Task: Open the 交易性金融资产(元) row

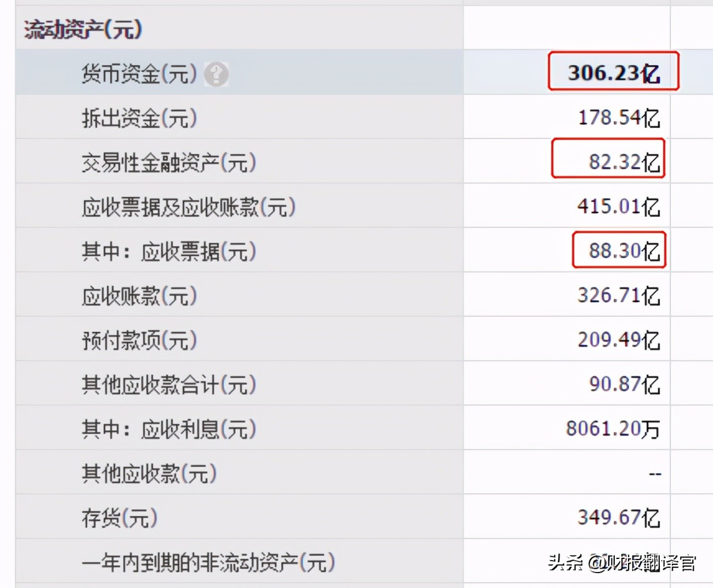Action: click(168, 162)
